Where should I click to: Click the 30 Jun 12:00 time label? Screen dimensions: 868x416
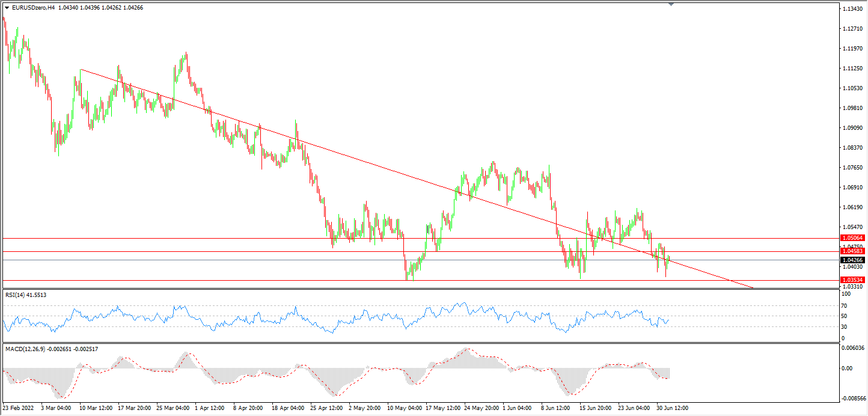click(x=671, y=408)
